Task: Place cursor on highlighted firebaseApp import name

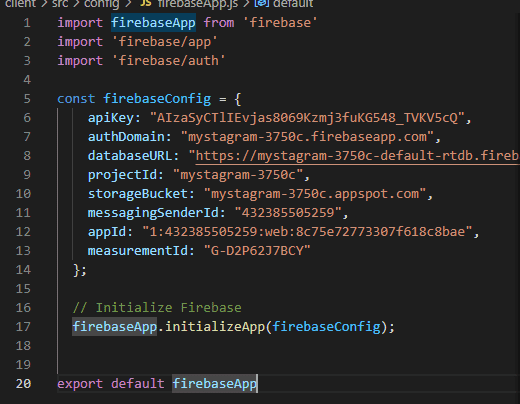Action: [x=153, y=23]
